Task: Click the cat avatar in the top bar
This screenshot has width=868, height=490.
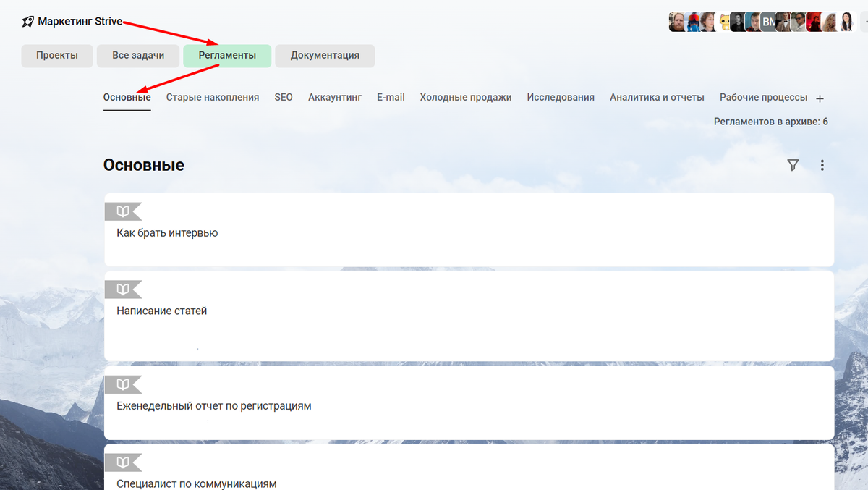Action: 725,22
